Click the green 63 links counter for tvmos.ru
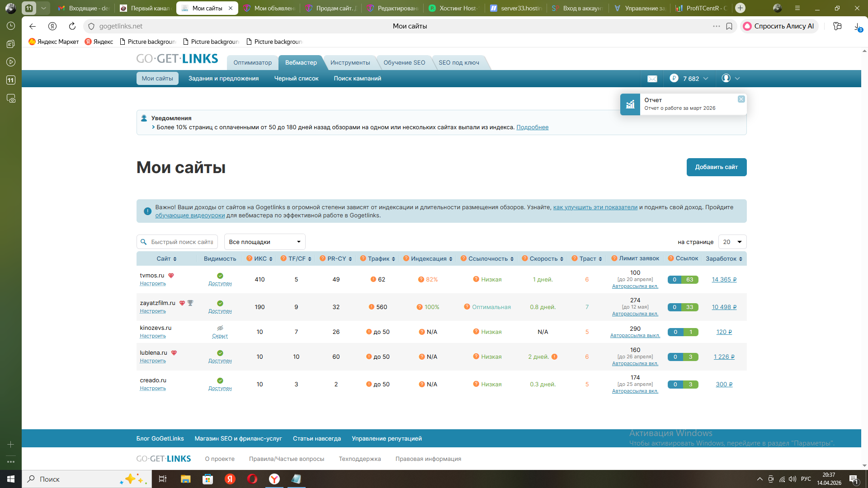 coord(689,280)
